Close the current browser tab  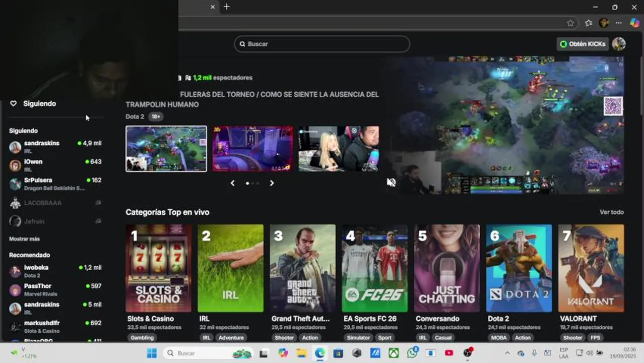point(213,7)
